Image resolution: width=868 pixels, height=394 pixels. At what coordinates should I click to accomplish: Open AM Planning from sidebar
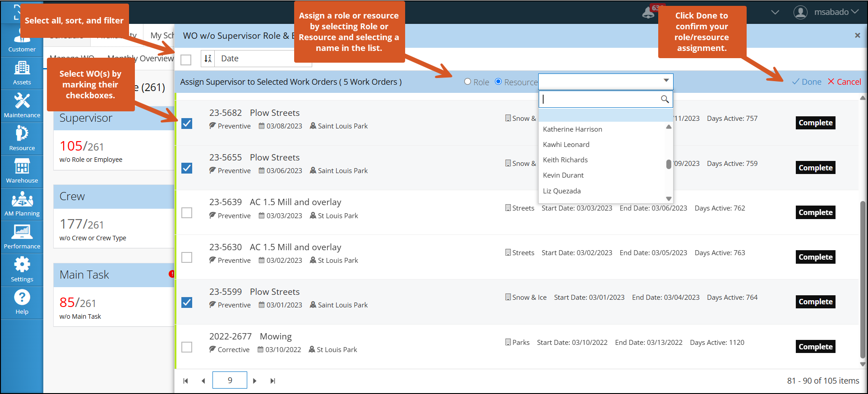click(x=22, y=204)
